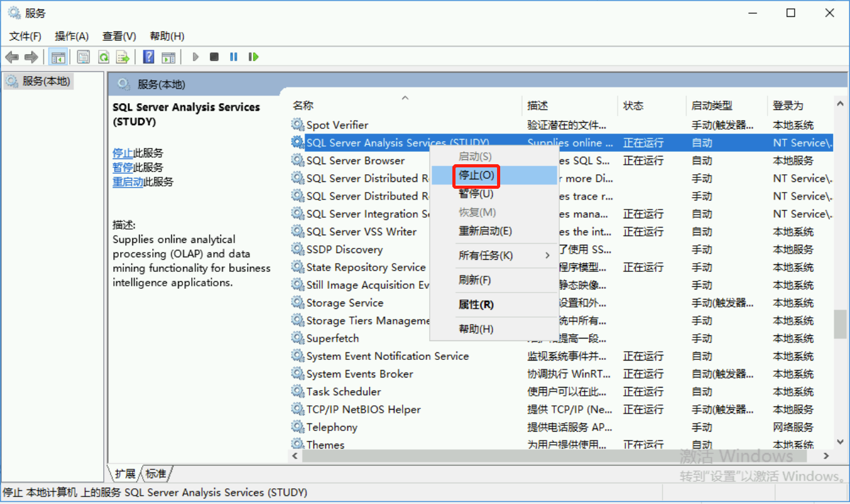Click the gear icon beside Storage Service
850x504 pixels.
(x=298, y=303)
